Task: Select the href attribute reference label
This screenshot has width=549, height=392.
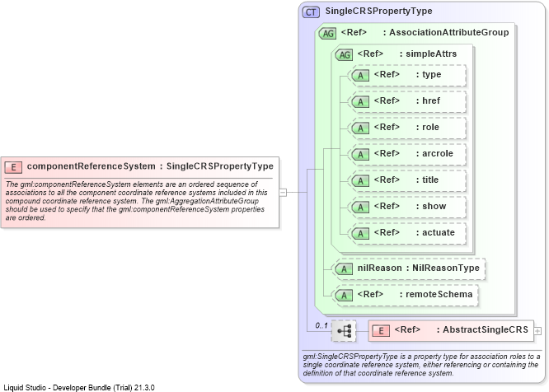Action: 407,100
